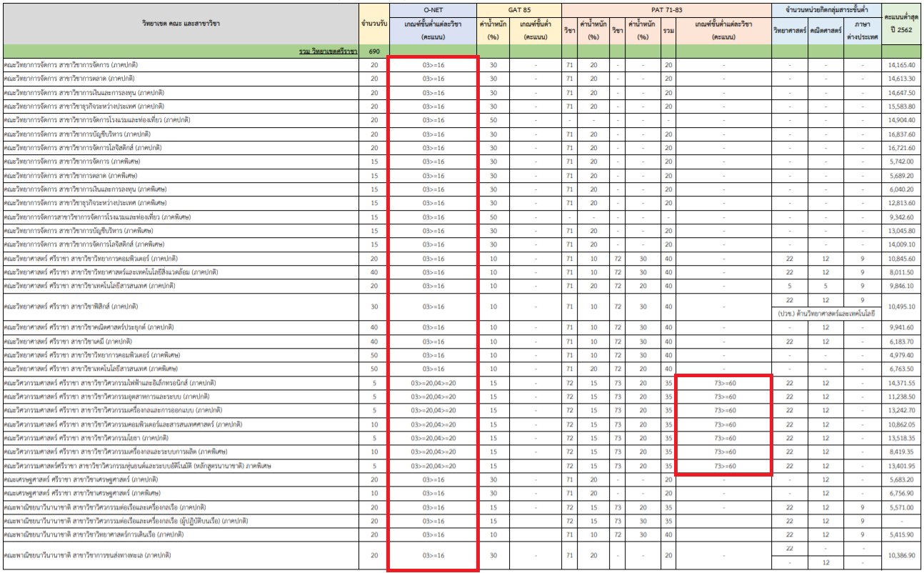Viewport: 924px width, 573px height.
Task: Click the score cell "16,837.60"
Action: pyautogui.click(x=901, y=134)
